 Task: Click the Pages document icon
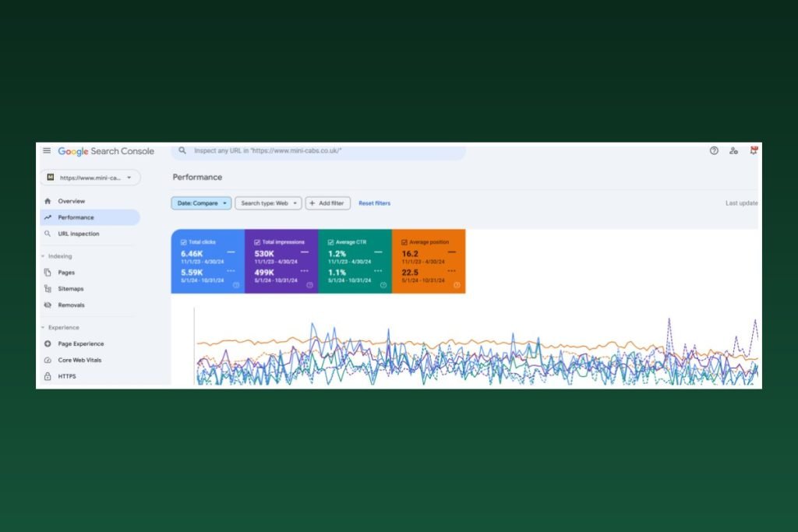click(x=48, y=272)
